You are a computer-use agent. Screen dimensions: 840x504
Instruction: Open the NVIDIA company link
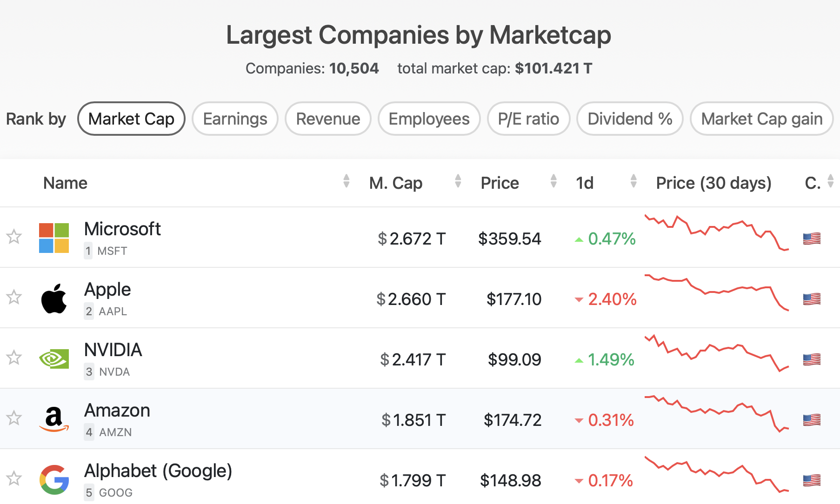[113, 350]
